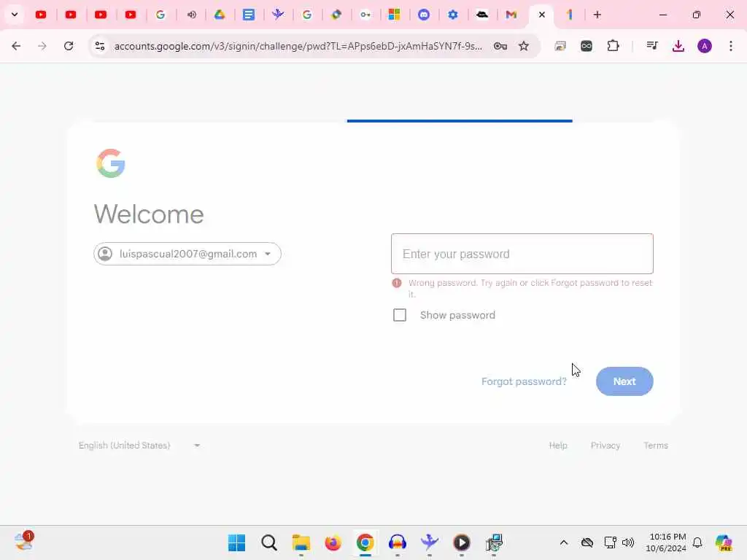
Task: Open the saved passwords key icon
Action: click(x=500, y=46)
